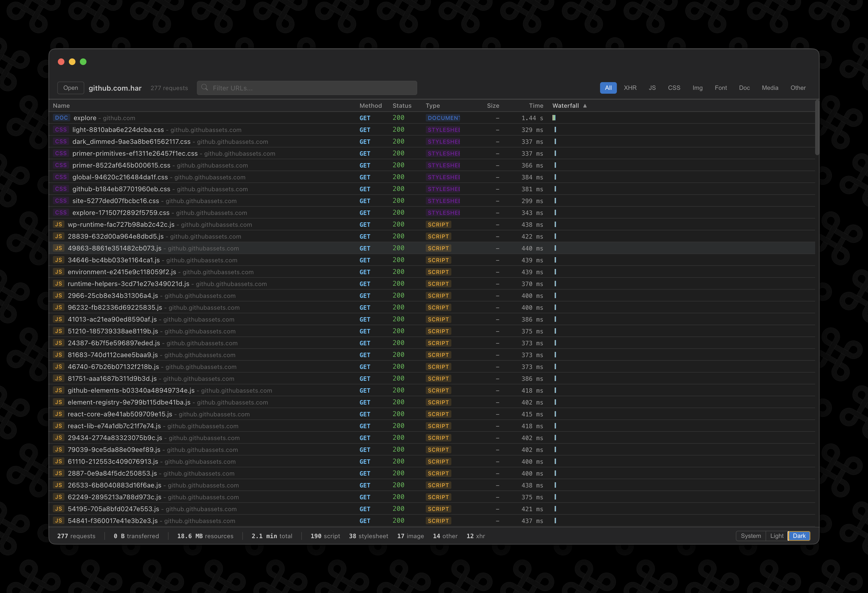
Task: Click the DOC type badge on the explore row
Action: 61,118
